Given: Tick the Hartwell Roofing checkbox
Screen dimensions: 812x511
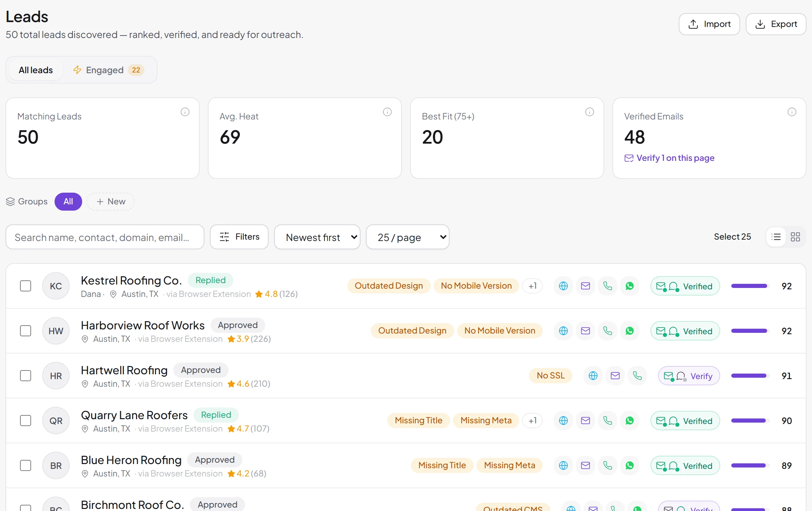Looking at the screenshot, I should click(26, 376).
